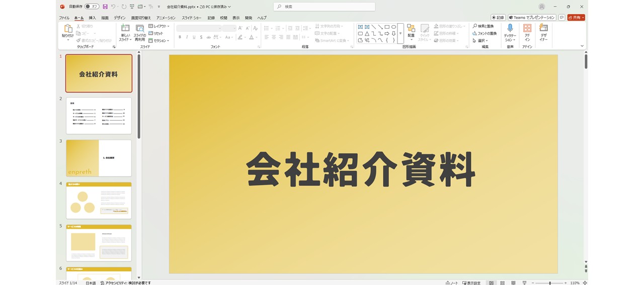Open the ヘルプ tab
This screenshot has height=285, width=644.
point(262,18)
